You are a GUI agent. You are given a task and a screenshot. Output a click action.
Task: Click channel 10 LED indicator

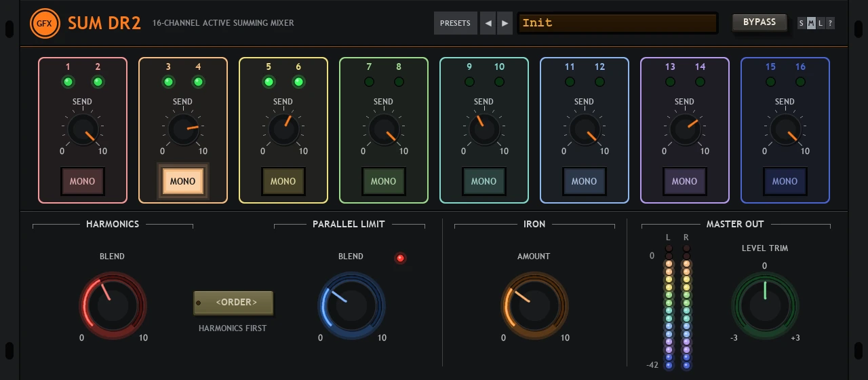pos(499,82)
